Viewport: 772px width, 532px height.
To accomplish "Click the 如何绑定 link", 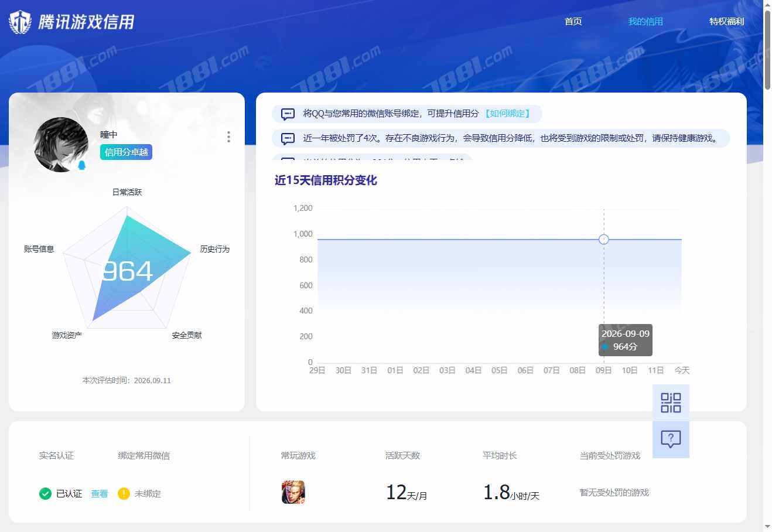I will click(x=508, y=114).
